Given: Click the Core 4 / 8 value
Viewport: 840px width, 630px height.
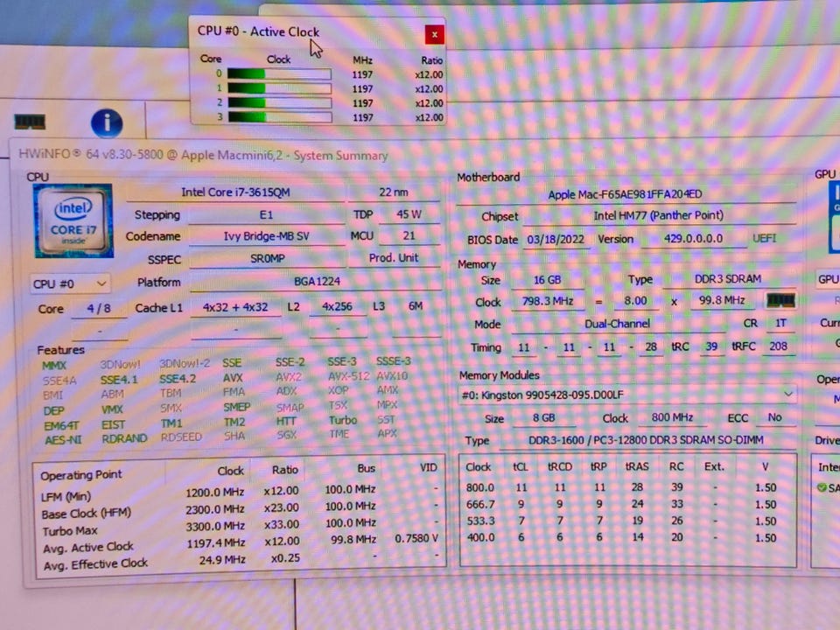Looking at the screenshot, I should (x=99, y=309).
